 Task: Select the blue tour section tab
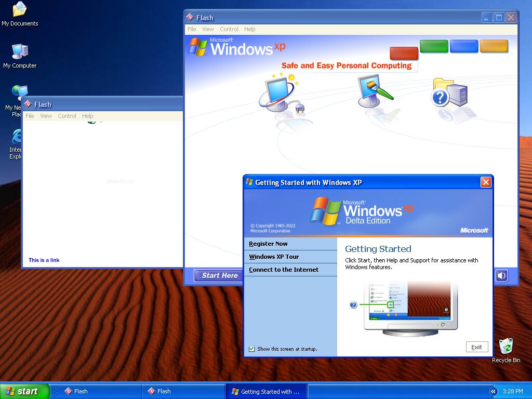[x=464, y=46]
